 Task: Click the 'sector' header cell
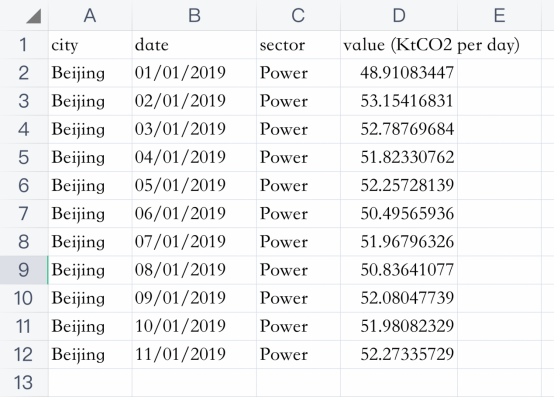point(299,45)
